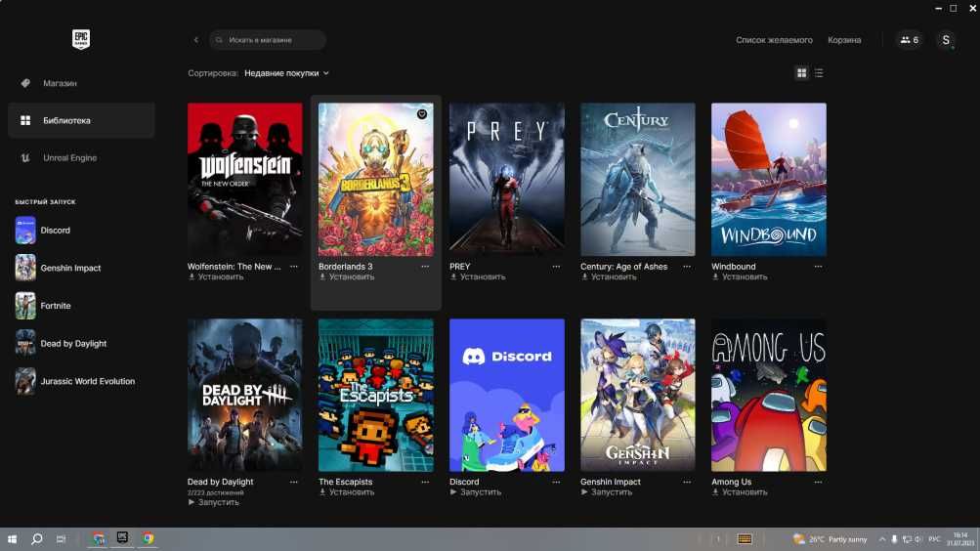Open the options menu for Windbound

click(x=818, y=267)
